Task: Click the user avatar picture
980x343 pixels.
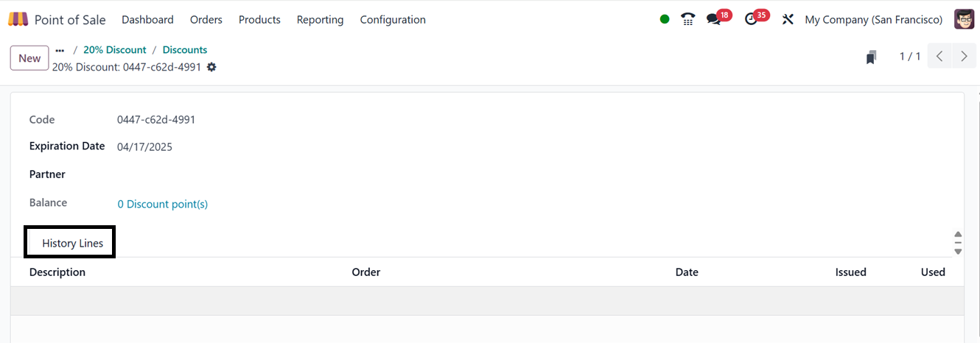Action: tap(964, 20)
